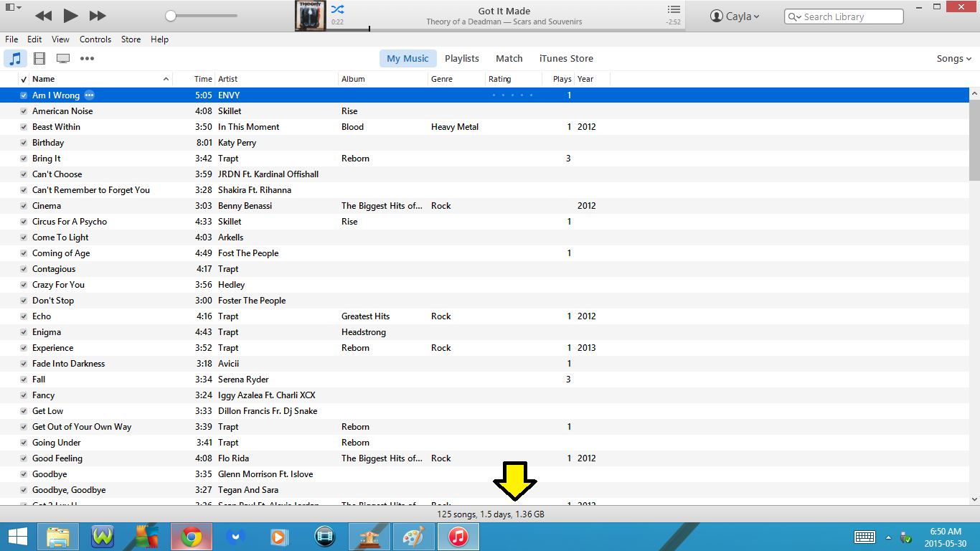Open the Edit menu
980x551 pixels.
[34, 39]
